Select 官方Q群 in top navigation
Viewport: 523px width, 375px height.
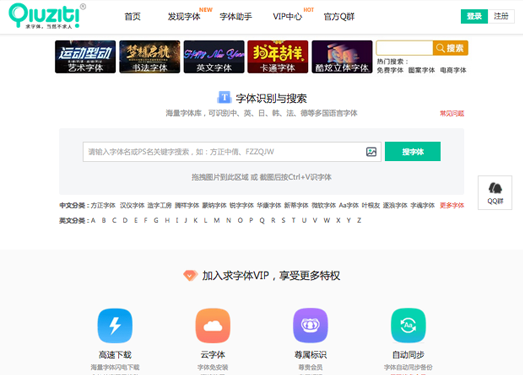pyautogui.click(x=339, y=16)
